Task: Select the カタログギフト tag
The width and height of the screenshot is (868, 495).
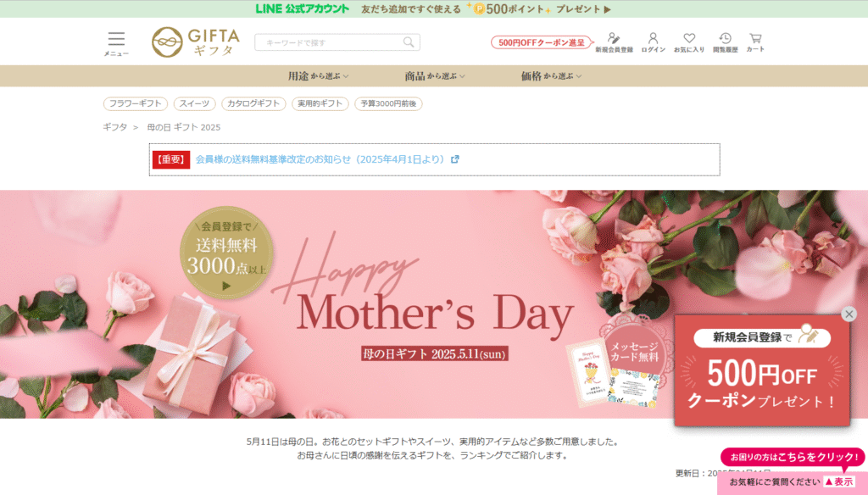Action: [253, 103]
